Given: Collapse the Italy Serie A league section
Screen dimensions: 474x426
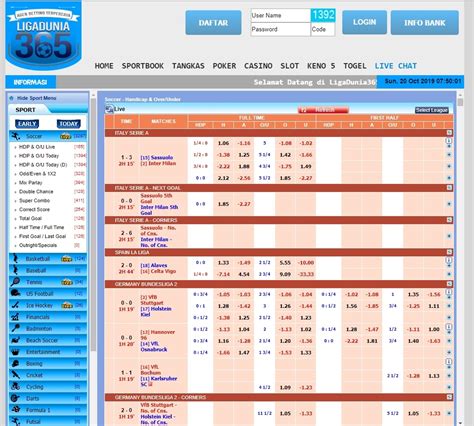Looking at the screenshot, I should coord(449,133).
